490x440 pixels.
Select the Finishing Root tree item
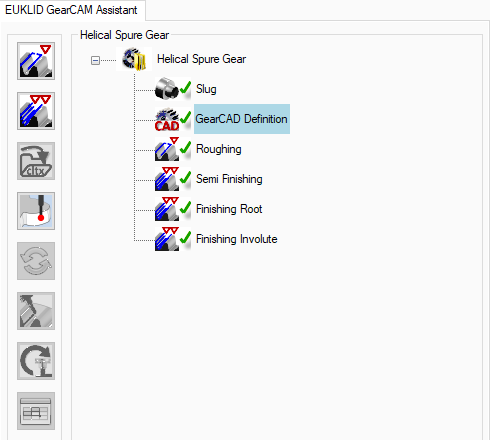(x=229, y=209)
